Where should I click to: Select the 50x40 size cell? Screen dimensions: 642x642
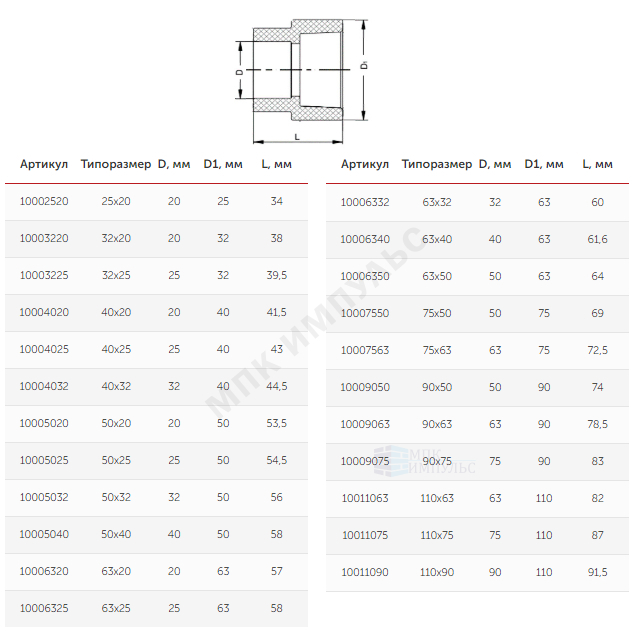click(116, 534)
